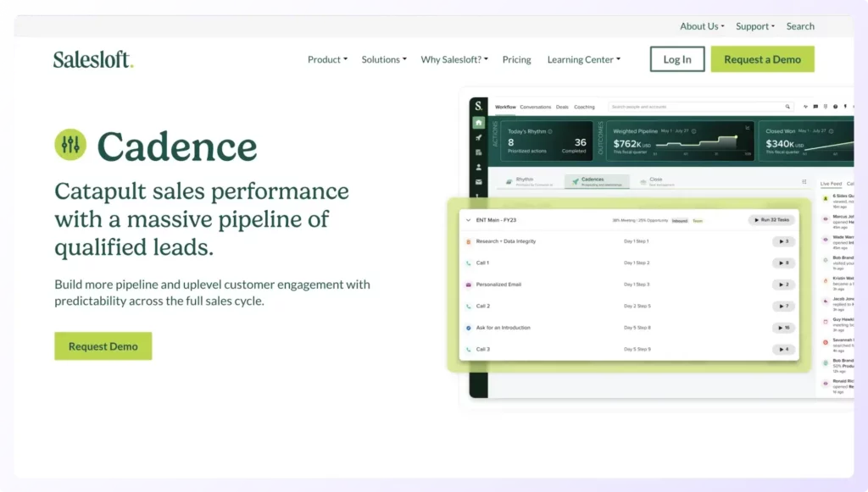
Task: Click the "Day 5 Step 8" text
Action: tap(637, 328)
